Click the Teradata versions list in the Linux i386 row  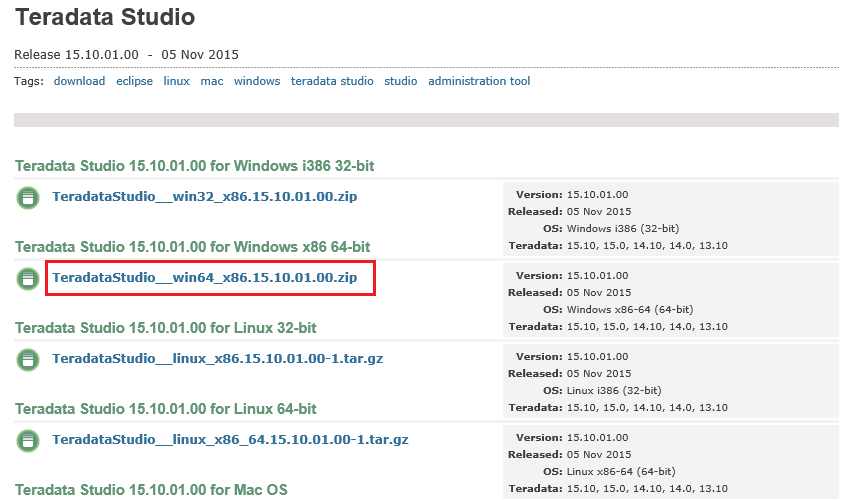pyautogui.click(x=647, y=408)
